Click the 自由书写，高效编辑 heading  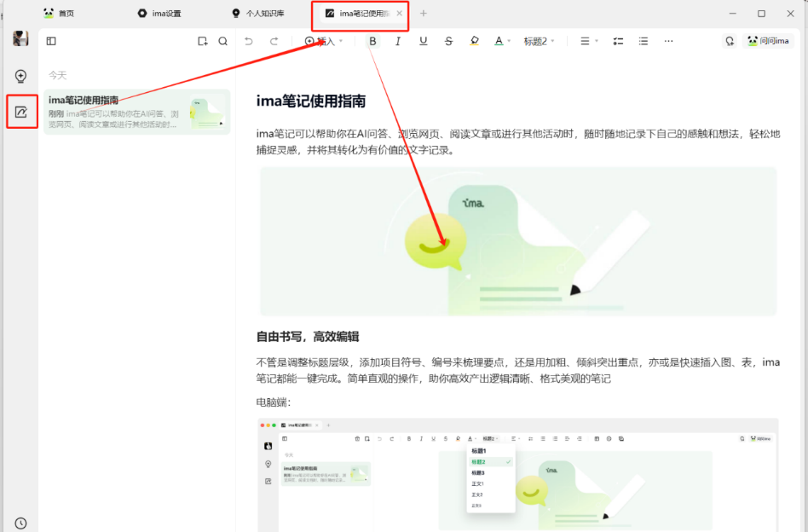click(x=308, y=337)
